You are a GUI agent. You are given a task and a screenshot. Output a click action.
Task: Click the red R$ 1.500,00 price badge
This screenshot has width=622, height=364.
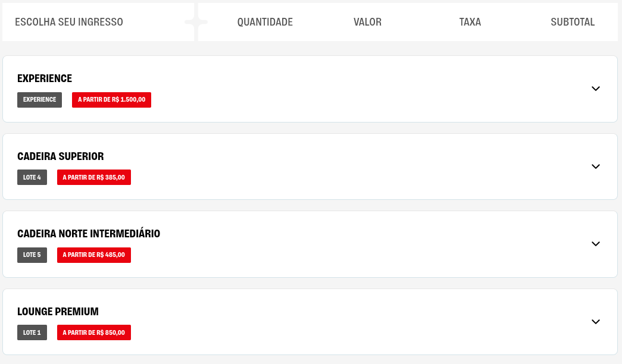pyautogui.click(x=111, y=100)
